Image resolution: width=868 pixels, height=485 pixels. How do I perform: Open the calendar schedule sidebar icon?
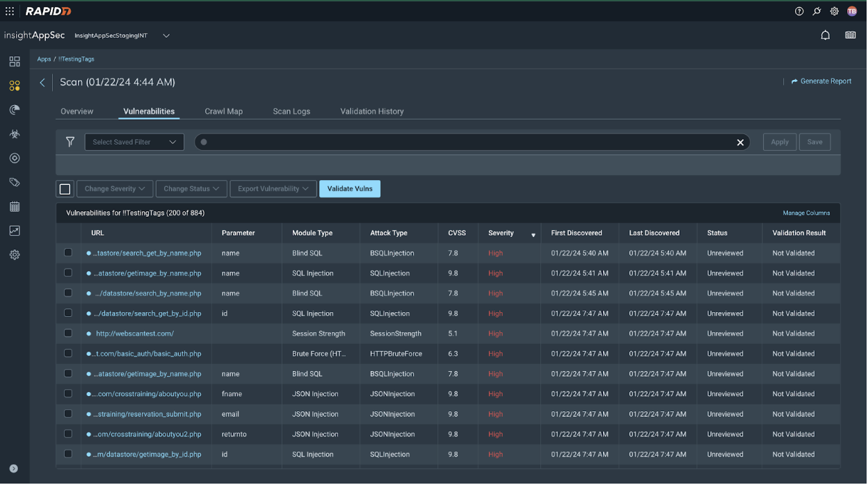15,206
